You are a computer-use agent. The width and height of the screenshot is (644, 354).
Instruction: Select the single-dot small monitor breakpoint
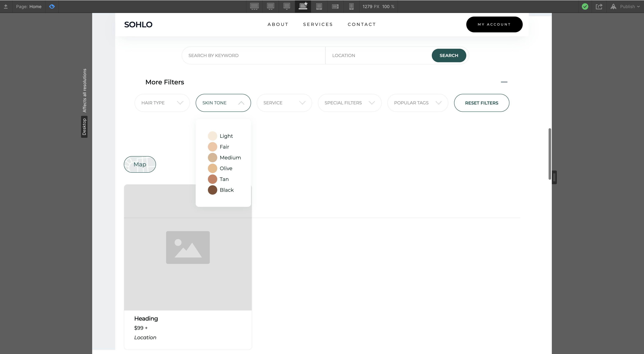coord(287,6)
